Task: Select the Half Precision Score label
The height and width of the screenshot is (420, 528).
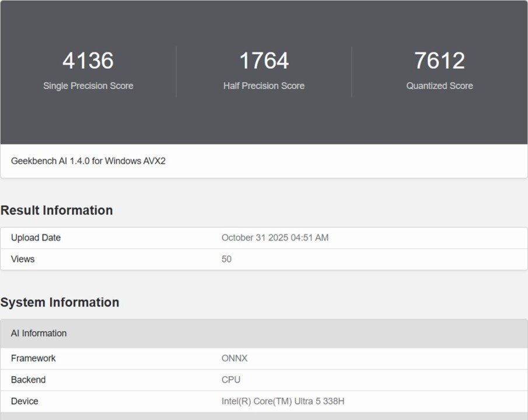Action: point(264,86)
